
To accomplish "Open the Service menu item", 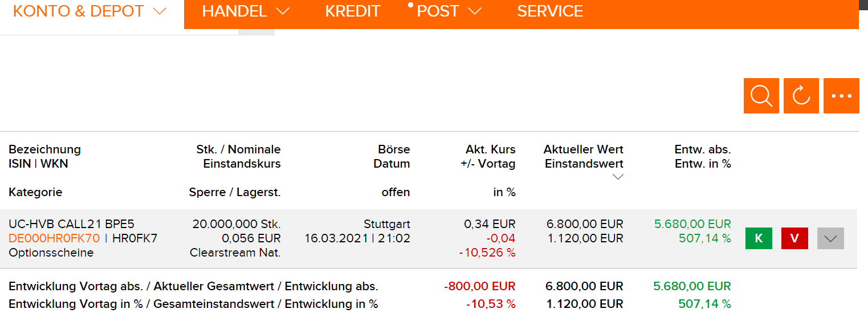I will pyautogui.click(x=550, y=11).
